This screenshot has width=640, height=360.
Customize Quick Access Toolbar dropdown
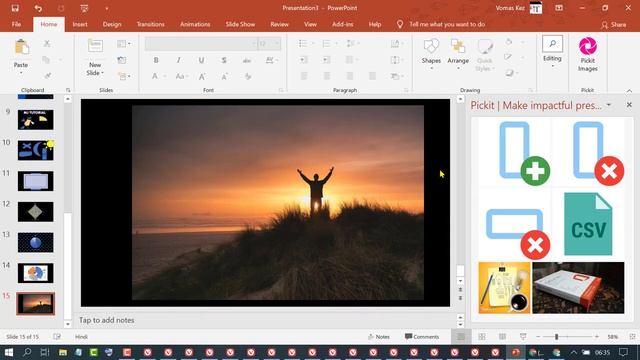click(x=107, y=8)
